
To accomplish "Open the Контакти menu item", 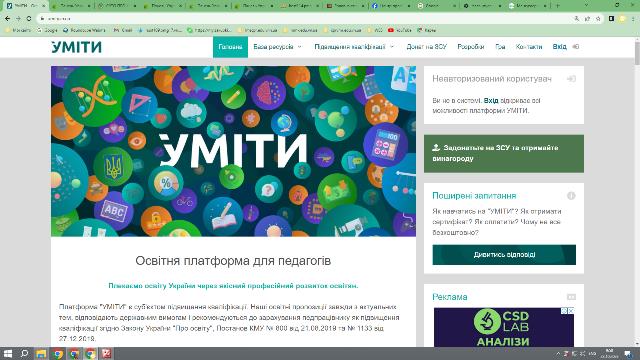I will (x=529, y=47).
